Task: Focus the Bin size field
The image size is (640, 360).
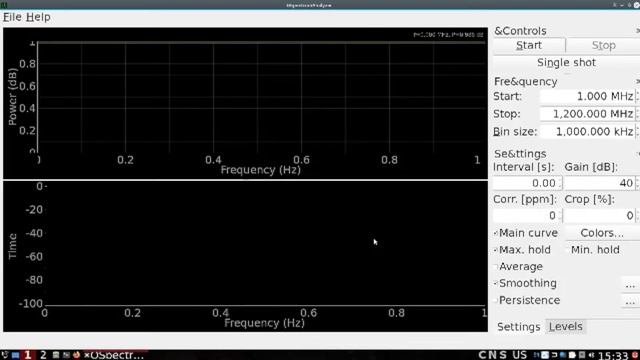Action: pyautogui.click(x=587, y=131)
